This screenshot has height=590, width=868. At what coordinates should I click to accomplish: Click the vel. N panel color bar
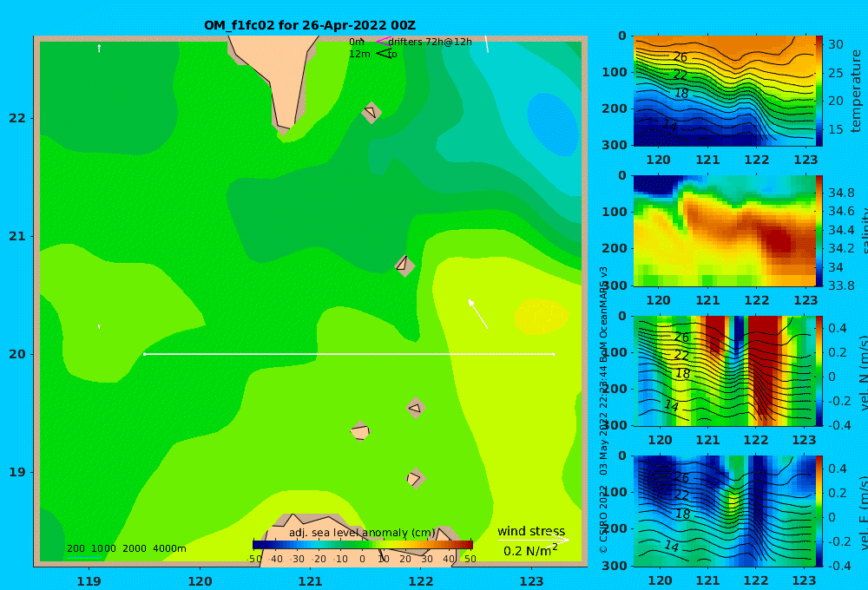[819, 370]
